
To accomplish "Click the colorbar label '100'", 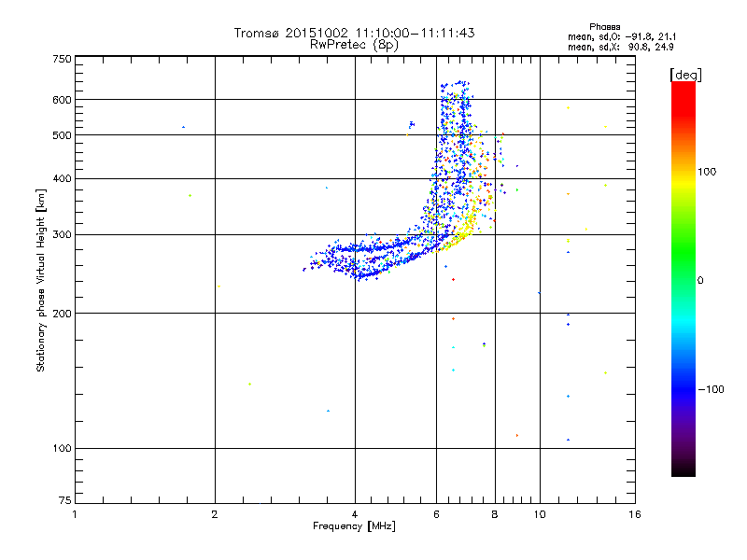I will (x=707, y=172).
